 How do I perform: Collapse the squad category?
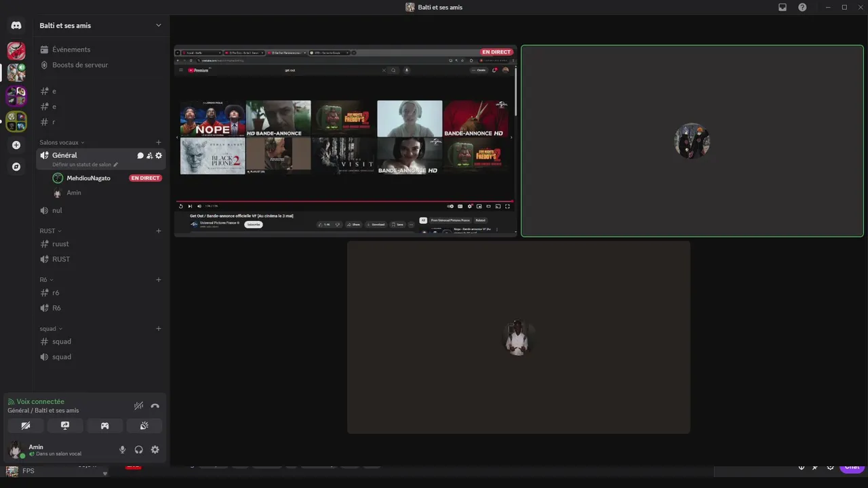click(51, 329)
